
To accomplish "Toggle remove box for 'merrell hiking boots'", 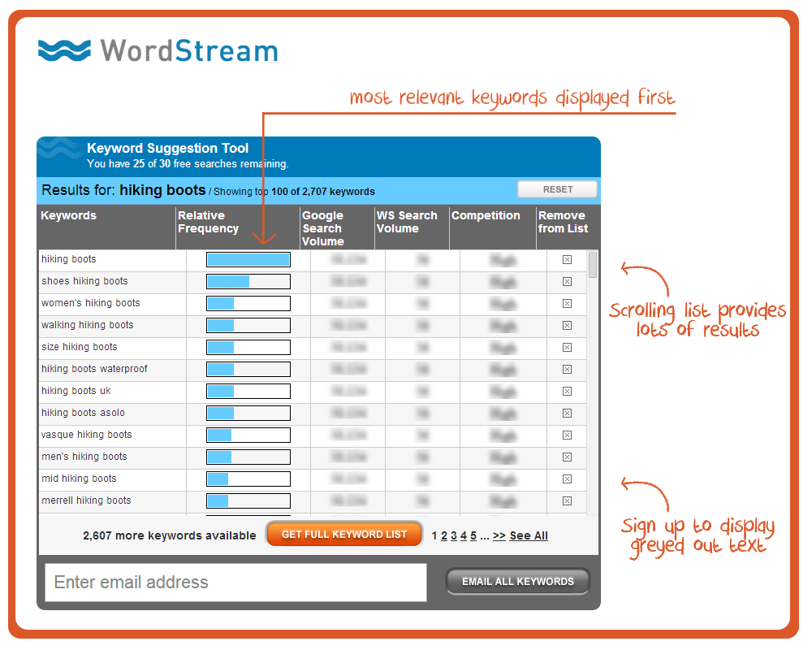I will [x=567, y=501].
